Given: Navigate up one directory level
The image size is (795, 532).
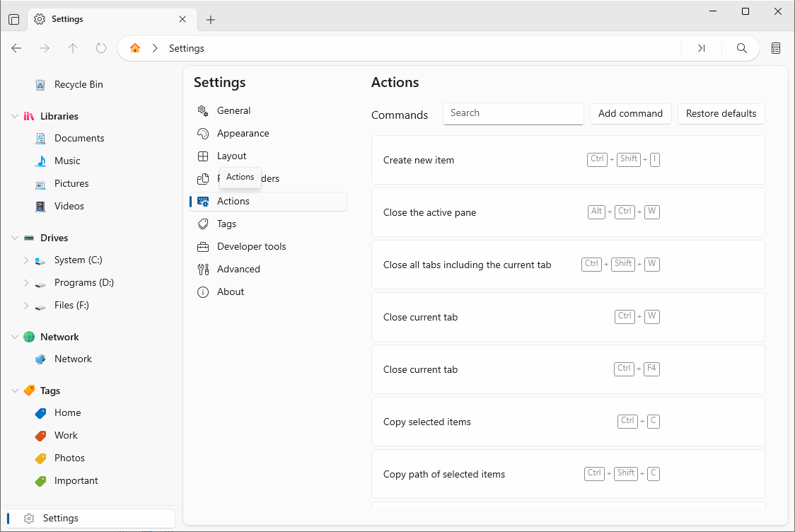Looking at the screenshot, I should pos(73,48).
